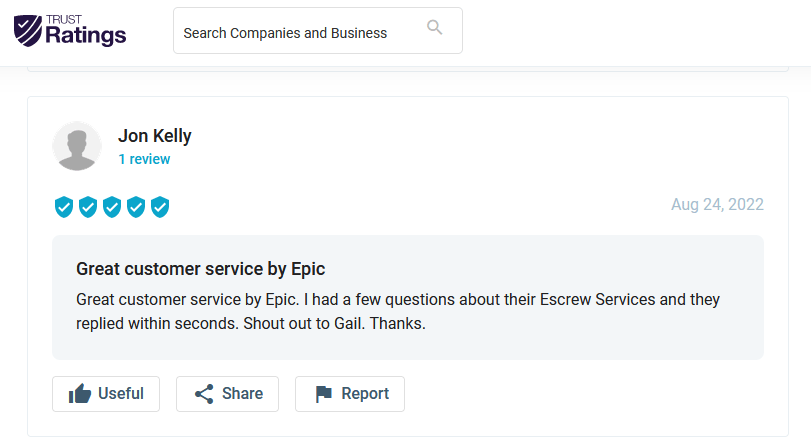Click the Trust Ratings shield logo
Viewport: 811px width, 442px height.
[x=28, y=31]
